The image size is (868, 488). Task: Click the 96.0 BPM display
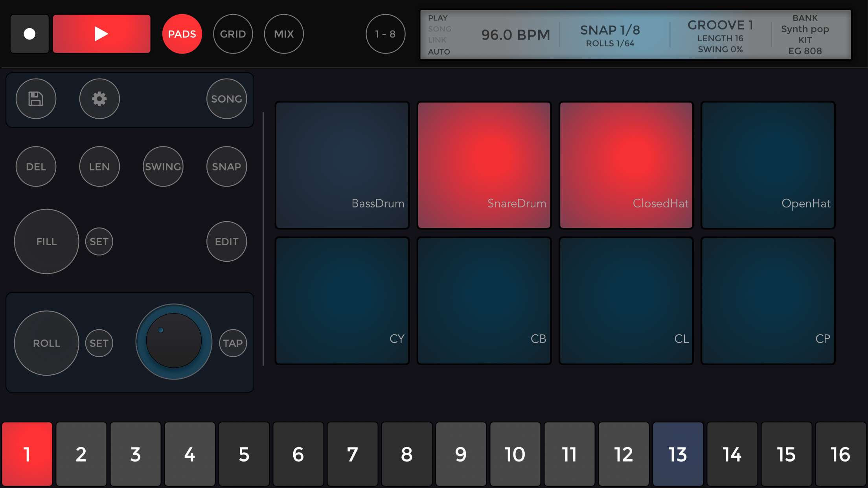tap(515, 35)
